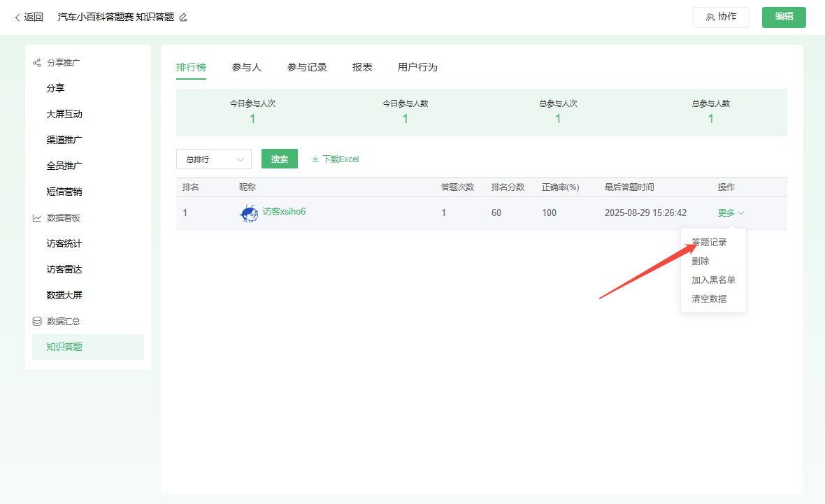Screen dimensions: 825x504
Task: Click the 数据看板 chart section icon
Action: [37, 218]
